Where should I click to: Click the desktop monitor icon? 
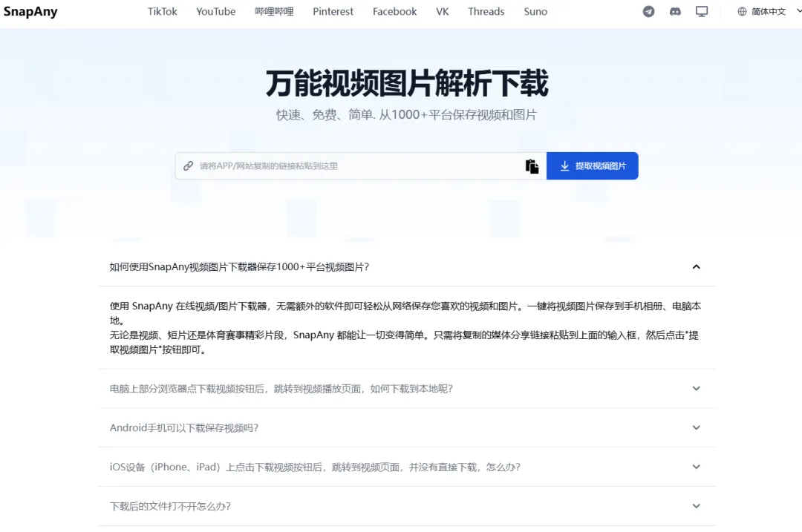pyautogui.click(x=702, y=11)
